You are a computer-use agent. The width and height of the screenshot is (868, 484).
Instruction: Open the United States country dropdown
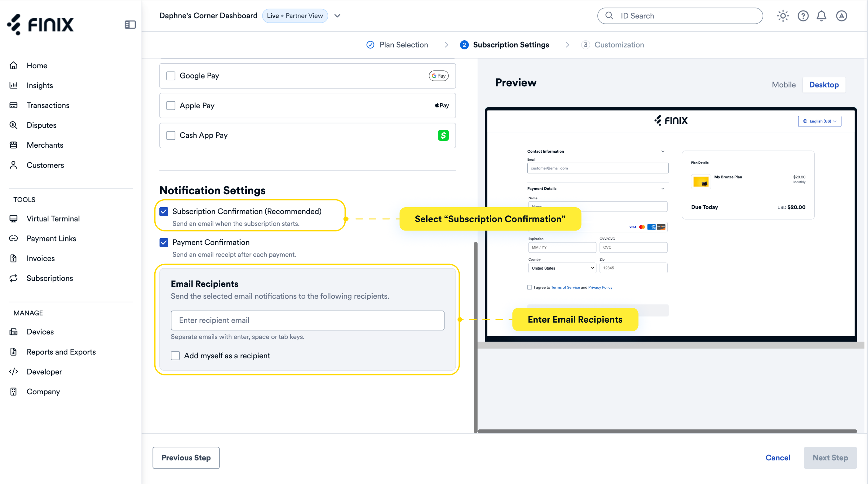click(x=562, y=268)
